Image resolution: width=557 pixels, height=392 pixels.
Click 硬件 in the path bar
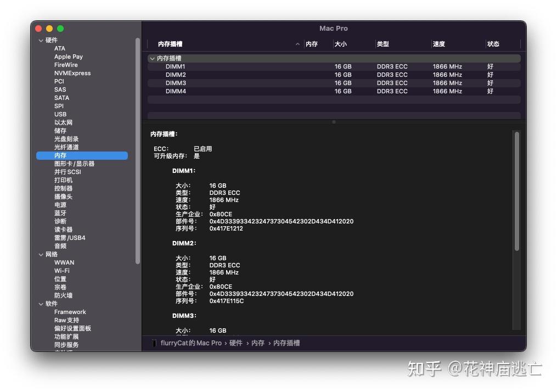(x=236, y=343)
